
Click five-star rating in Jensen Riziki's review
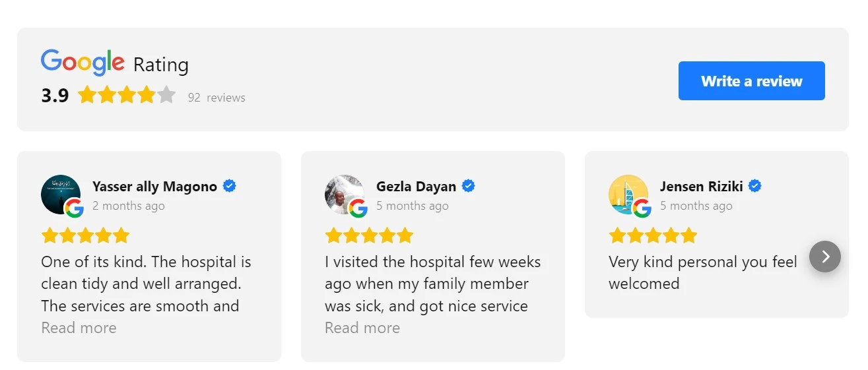point(653,235)
